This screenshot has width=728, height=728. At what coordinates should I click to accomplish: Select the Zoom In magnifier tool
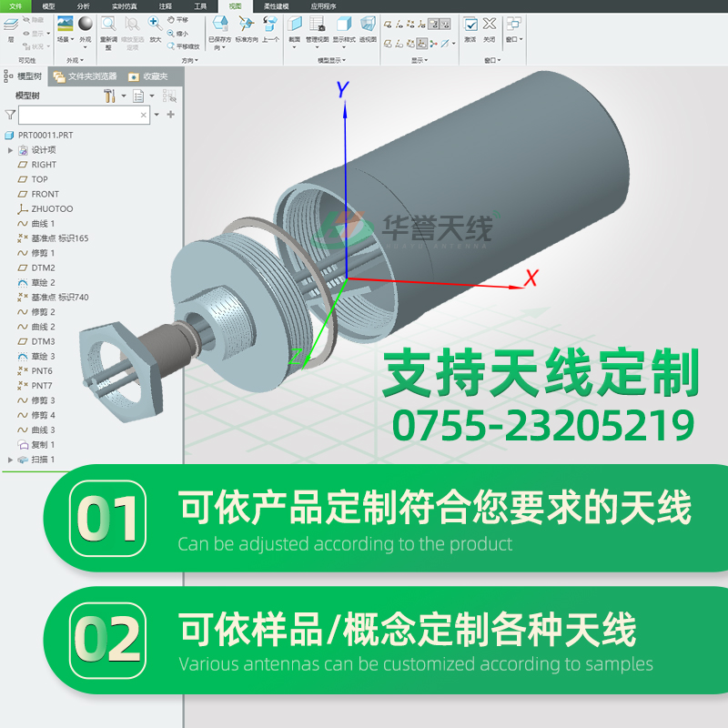point(153,24)
